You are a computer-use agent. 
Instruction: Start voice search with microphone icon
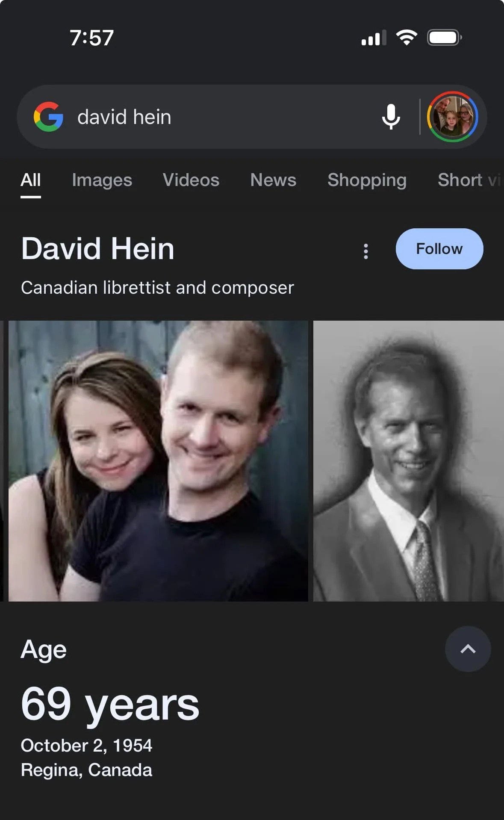(x=391, y=117)
